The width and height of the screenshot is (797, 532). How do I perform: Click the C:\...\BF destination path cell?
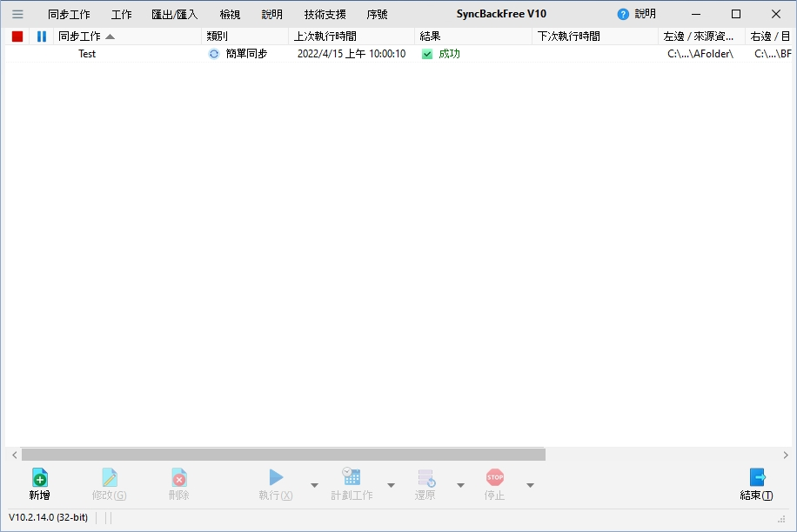coord(773,54)
